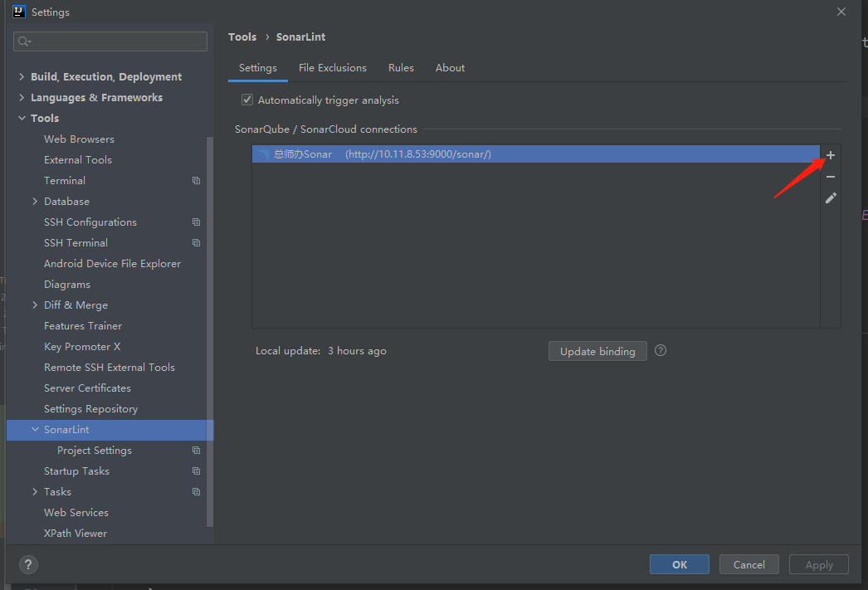Select SSH Configurations item
The image size is (868, 590).
(x=90, y=222)
